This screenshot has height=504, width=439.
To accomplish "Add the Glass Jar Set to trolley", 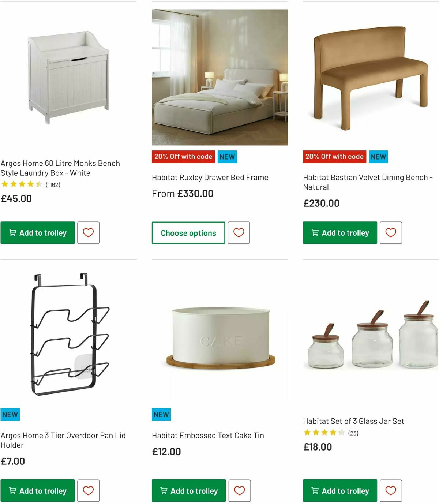I will tap(339, 491).
